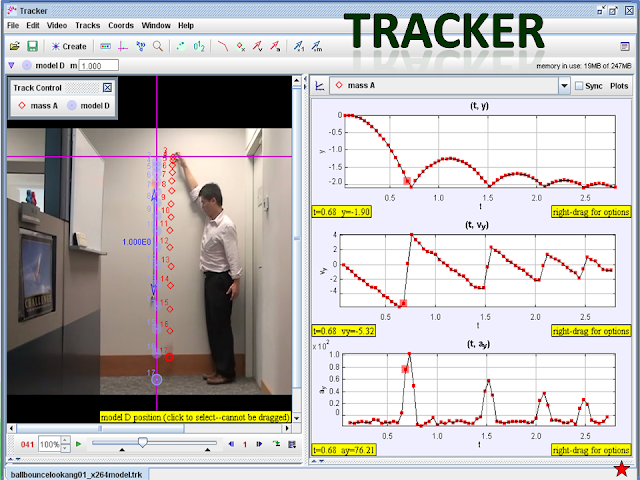Click the step size value 1
Viewport: 640px width, 480px height.
click(x=245, y=444)
